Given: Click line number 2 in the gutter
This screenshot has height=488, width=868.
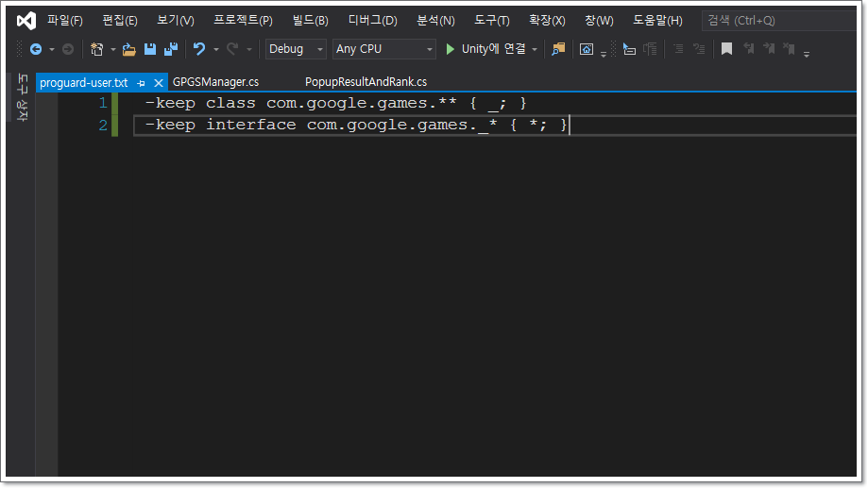Looking at the screenshot, I should pyautogui.click(x=103, y=125).
